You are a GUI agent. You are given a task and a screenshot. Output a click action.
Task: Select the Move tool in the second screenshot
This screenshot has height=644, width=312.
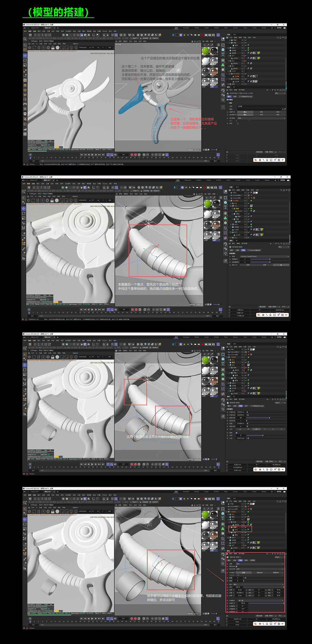click(24, 208)
